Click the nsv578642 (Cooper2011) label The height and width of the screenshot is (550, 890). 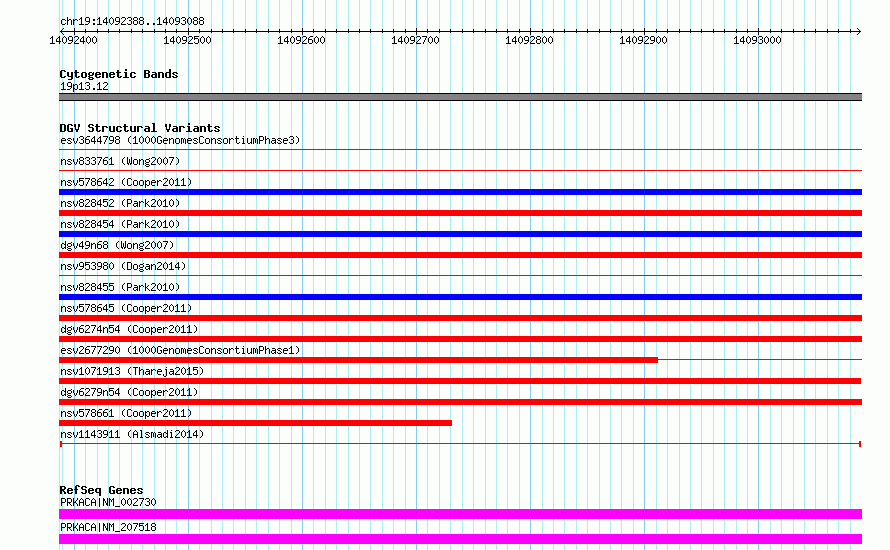(x=126, y=182)
